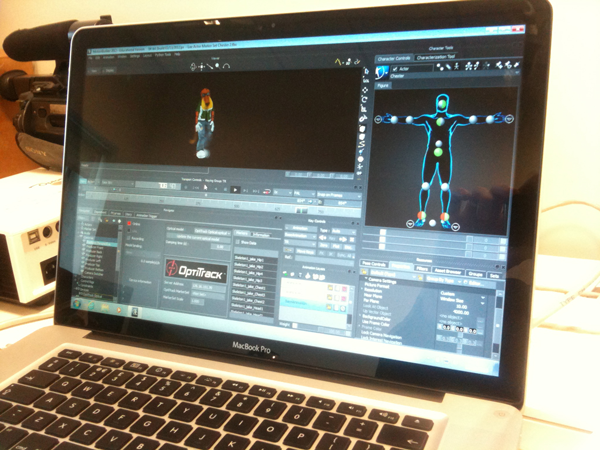Toggle the Actor checkbox in Character Controls

click(395, 69)
